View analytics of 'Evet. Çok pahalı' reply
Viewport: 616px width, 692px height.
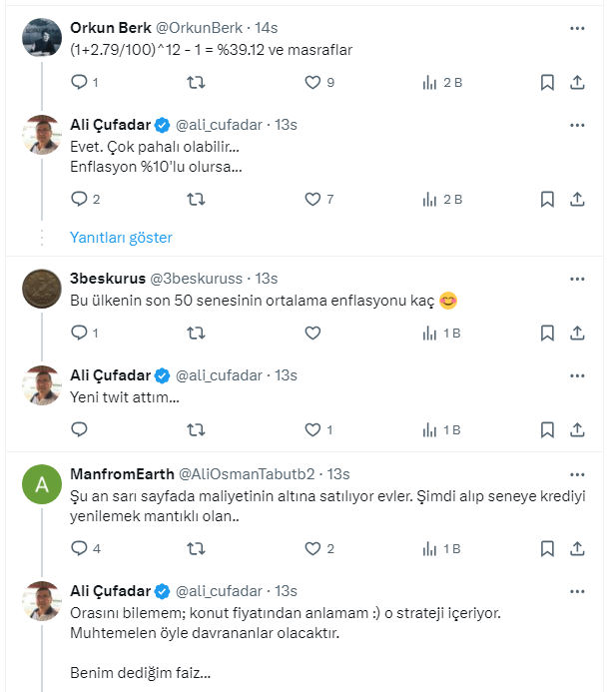[431, 199]
